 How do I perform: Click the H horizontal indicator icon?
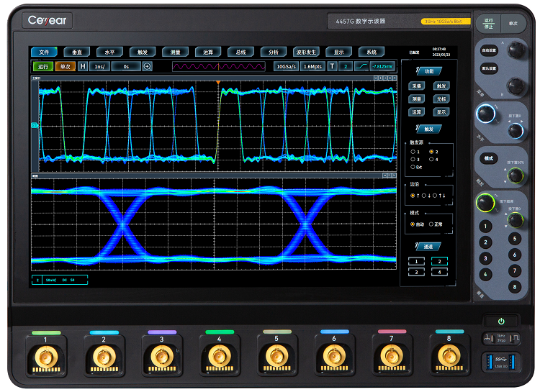[x=83, y=66]
